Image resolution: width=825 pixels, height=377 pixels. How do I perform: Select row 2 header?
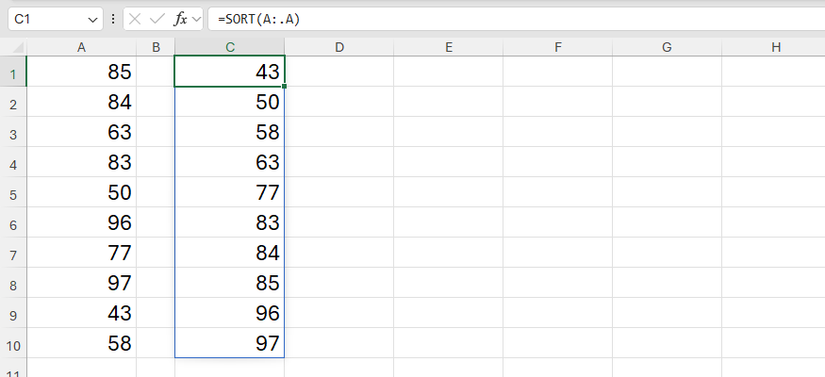tap(13, 102)
